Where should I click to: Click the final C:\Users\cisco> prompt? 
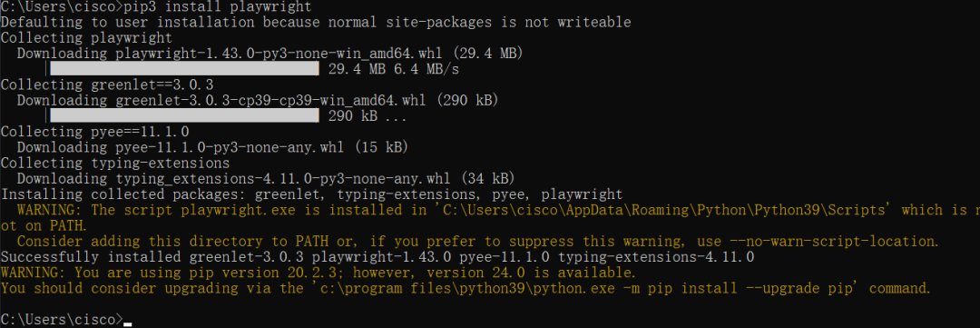click(x=62, y=319)
